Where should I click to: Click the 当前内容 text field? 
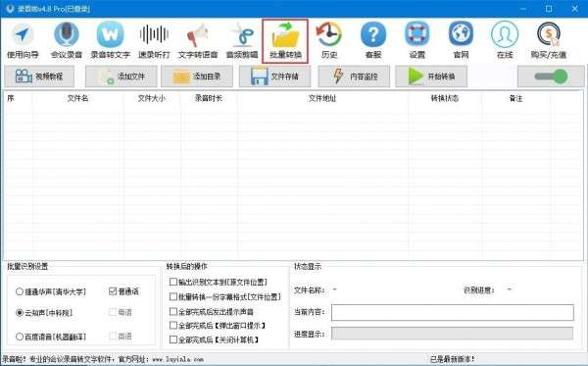tap(452, 312)
